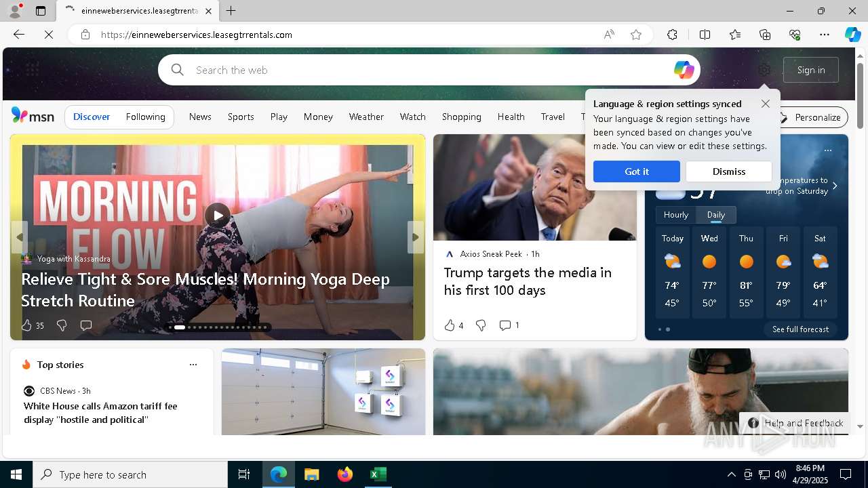The height and width of the screenshot is (488, 868).
Task: Select the Discover feed tab
Action: [92, 117]
